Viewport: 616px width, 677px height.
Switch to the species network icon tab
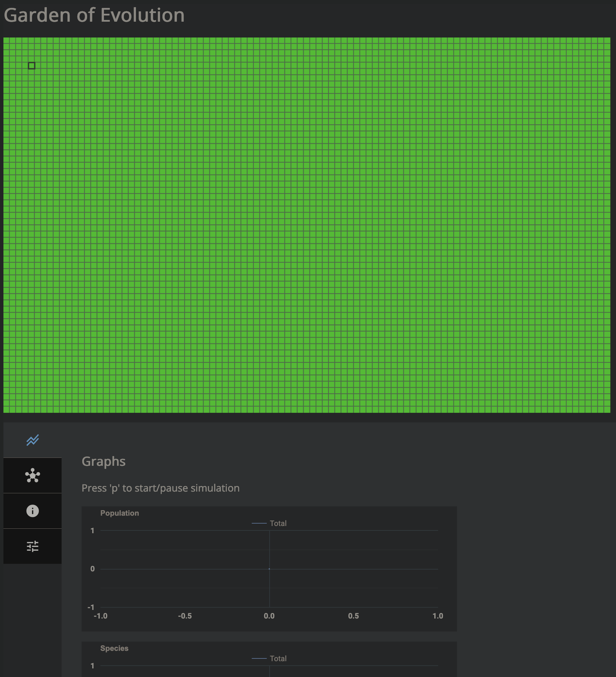32,475
